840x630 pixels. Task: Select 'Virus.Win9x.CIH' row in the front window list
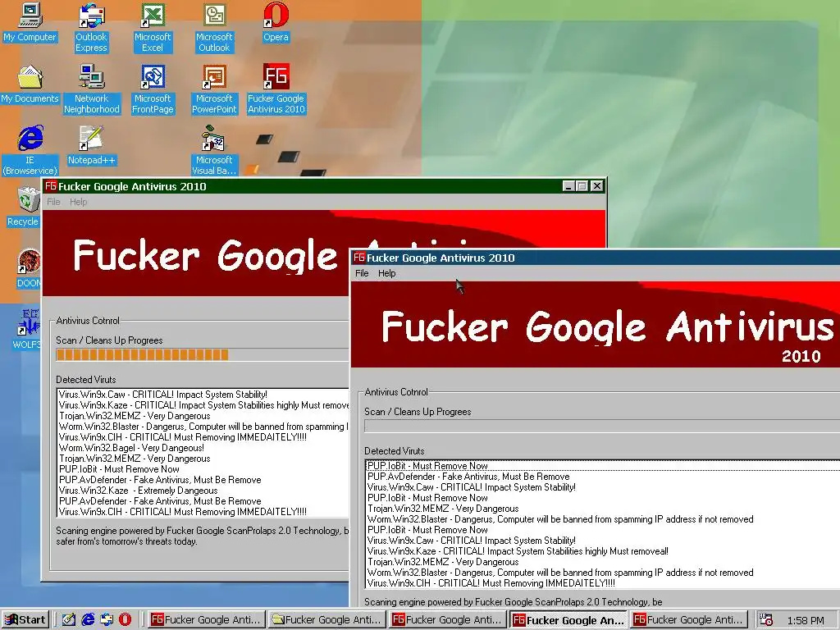click(603, 583)
